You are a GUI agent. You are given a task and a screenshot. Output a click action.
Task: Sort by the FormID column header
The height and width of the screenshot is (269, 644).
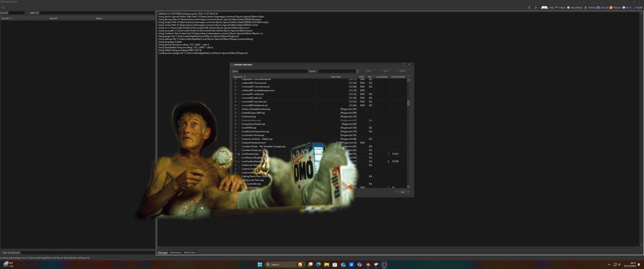[24, 18]
